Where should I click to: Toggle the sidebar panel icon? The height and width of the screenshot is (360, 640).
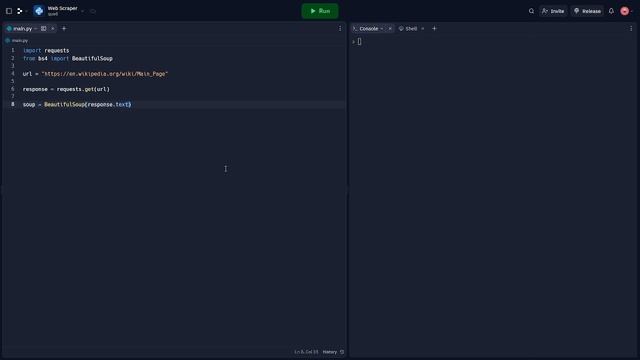pos(9,11)
